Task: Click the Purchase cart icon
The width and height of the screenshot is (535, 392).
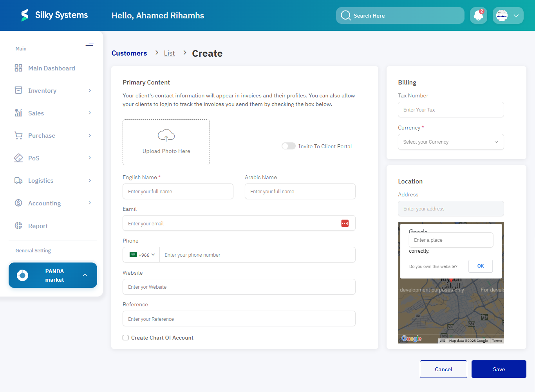Action: click(x=18, y=135)
